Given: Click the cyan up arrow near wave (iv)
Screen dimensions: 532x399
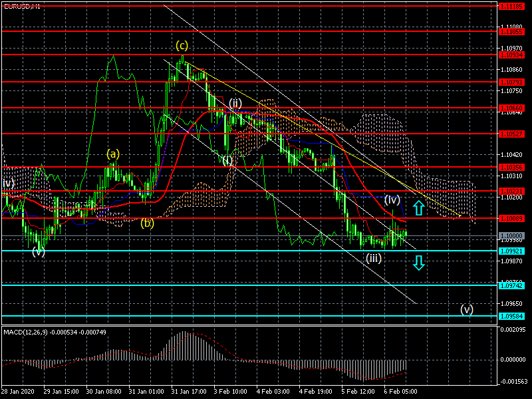Looking at the screenshot, I should point(419,208).
